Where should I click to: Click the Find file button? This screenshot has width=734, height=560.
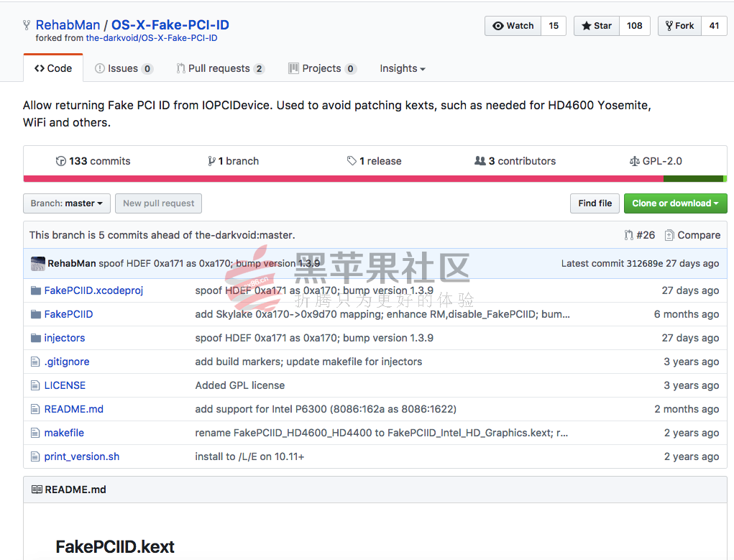pyautogui.click(x=595, y=203)
